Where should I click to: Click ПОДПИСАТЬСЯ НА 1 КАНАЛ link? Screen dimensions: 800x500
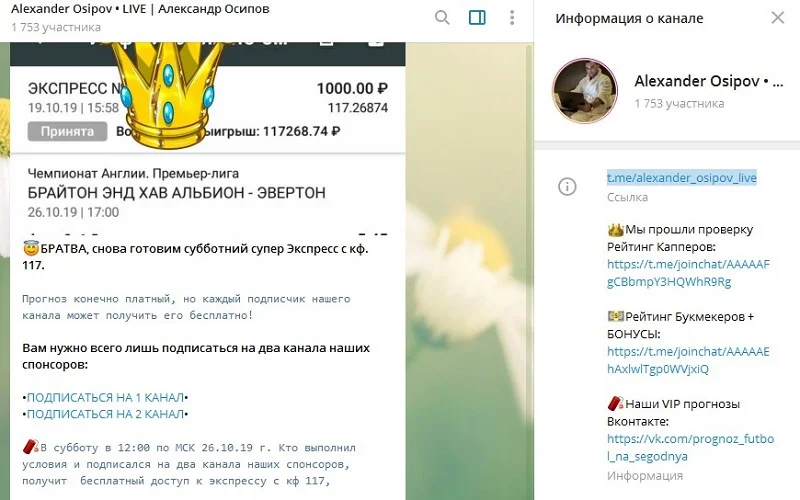click(x=105, y=397)
